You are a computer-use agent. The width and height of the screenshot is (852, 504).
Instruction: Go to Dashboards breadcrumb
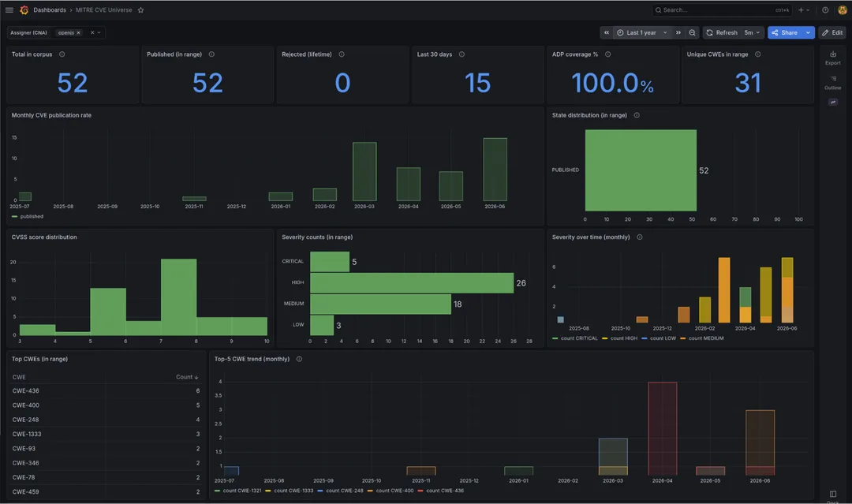click(50, 9)
